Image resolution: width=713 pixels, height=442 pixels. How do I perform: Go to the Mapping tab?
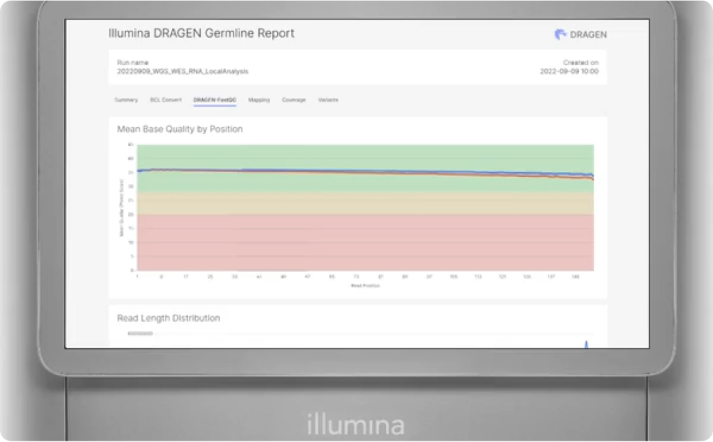[259, 100]
